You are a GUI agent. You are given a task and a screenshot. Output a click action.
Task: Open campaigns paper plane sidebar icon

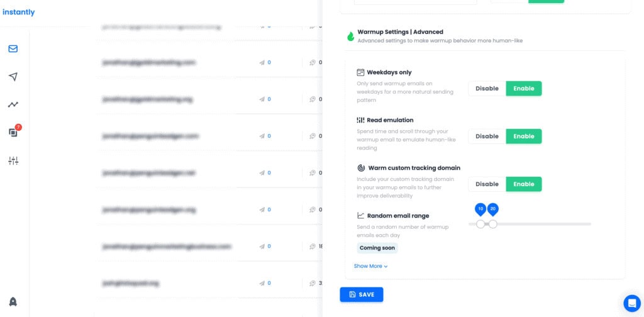pyautogui.click(x=13, y=77)
